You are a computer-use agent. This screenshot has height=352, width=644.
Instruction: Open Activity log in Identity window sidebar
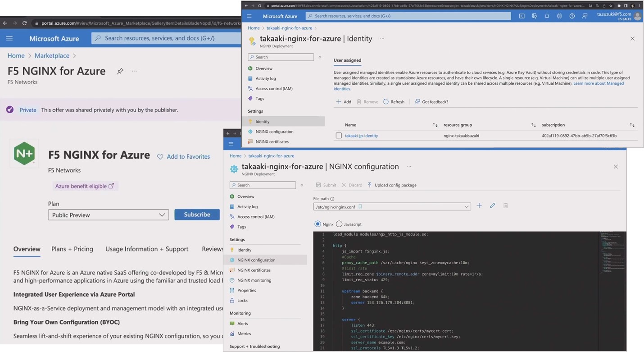(x=266, y=78)
